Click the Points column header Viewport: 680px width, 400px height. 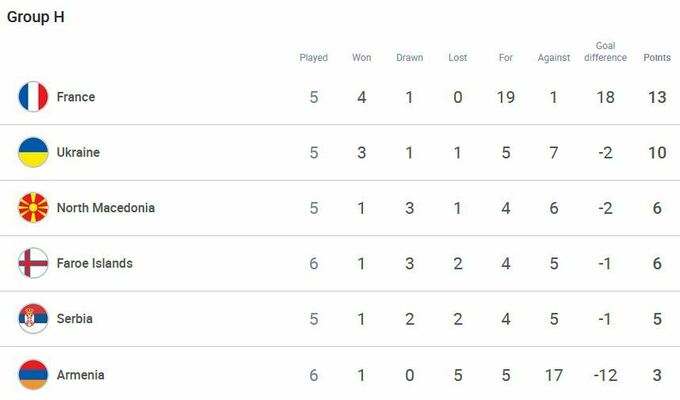click(x=657, y=58)
